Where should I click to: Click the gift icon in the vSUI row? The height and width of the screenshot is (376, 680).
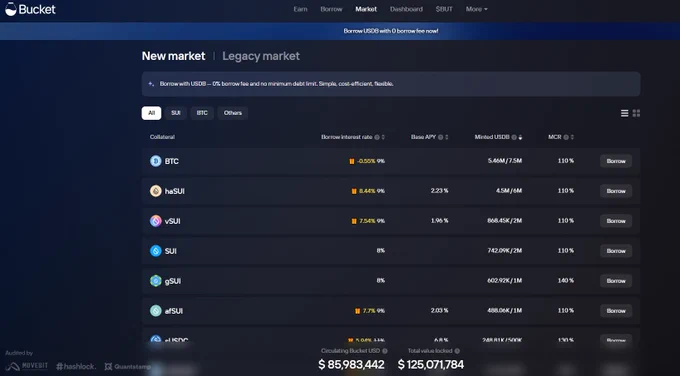coord(354,221)
